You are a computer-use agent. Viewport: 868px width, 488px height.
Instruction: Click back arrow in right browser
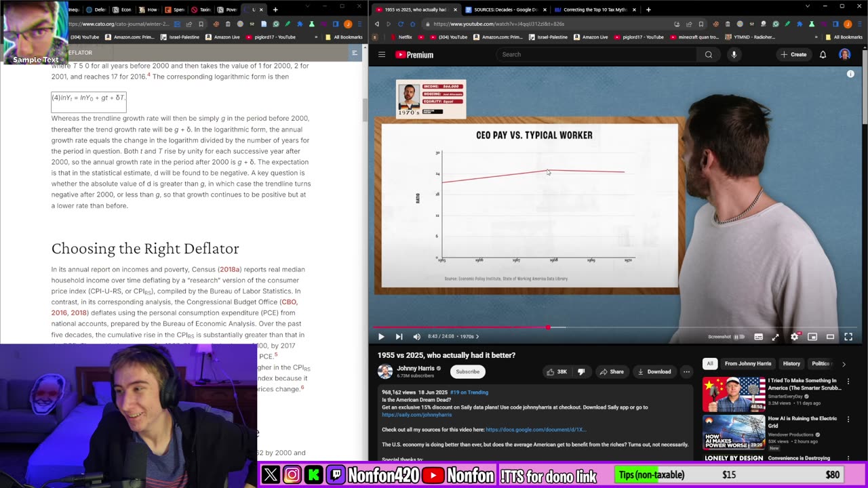377,24
